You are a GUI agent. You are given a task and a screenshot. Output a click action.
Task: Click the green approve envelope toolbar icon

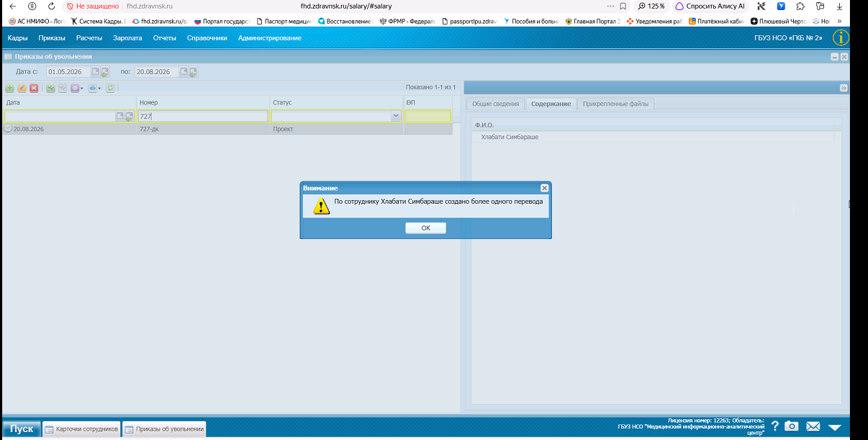pos(50,88)
